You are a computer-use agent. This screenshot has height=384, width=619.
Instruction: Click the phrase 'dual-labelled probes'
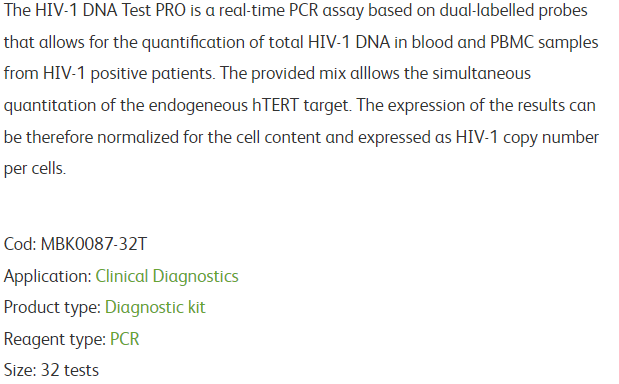coord(514,11)
